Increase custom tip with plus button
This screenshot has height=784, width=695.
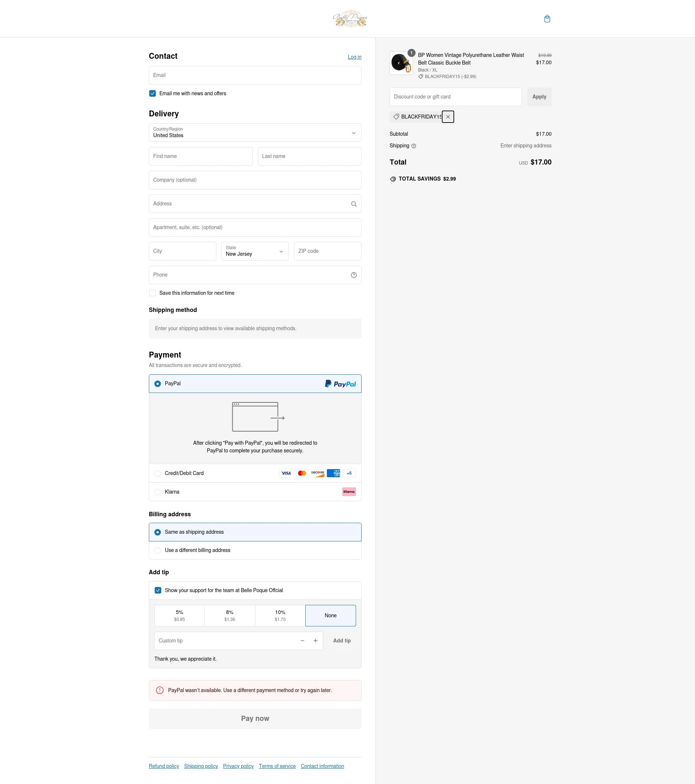click(x=315, y=641)
